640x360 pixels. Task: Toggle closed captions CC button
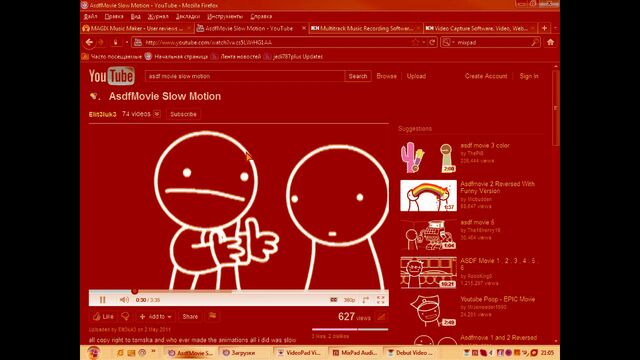click(x=333, y=300)
